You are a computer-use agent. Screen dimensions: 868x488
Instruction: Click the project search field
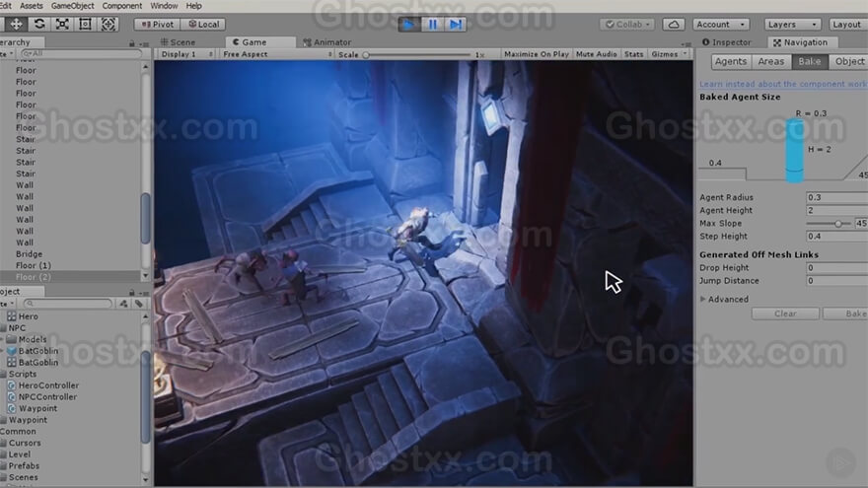pos(67,304)
